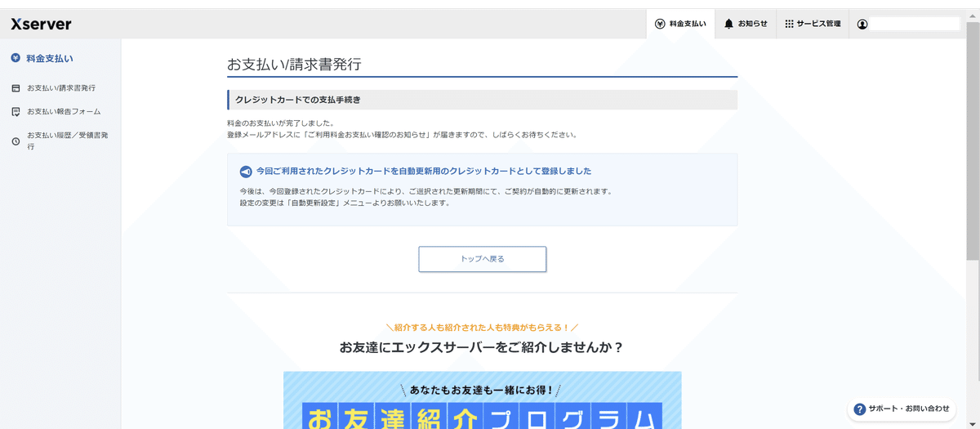Click the account name field in header

915,24
